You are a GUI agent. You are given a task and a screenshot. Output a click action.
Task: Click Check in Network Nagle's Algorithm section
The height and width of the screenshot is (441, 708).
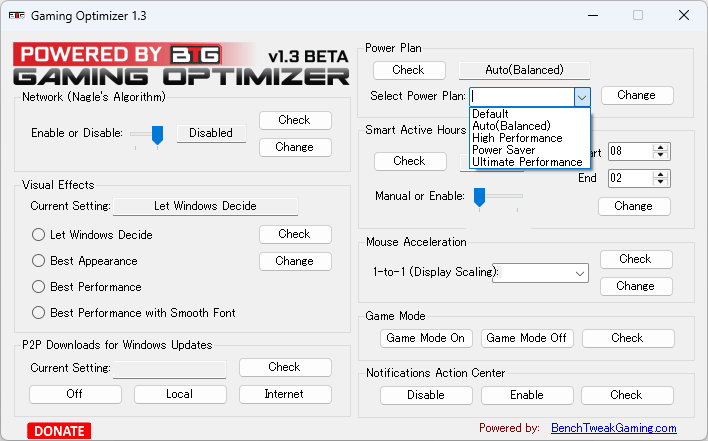[x=295, y=120]
